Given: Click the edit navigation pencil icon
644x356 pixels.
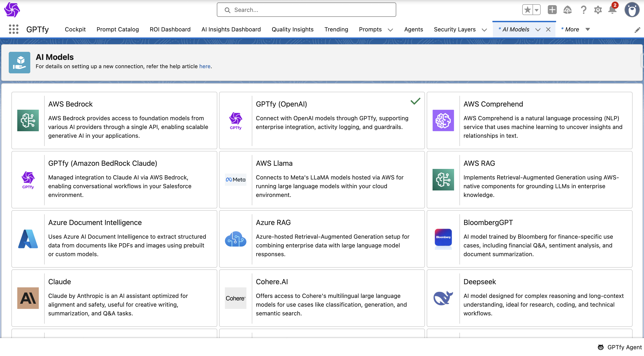Looking at the screenshot, I should (637, 30).
